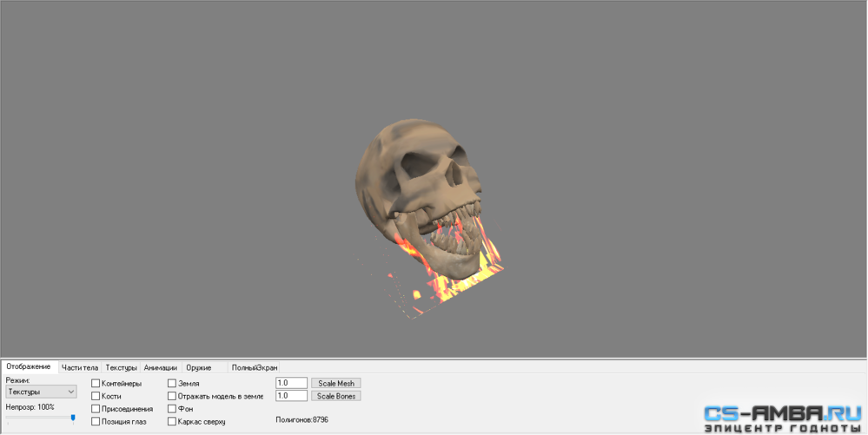
Task: Check the Фон checkbox
Action: [172, 409]
